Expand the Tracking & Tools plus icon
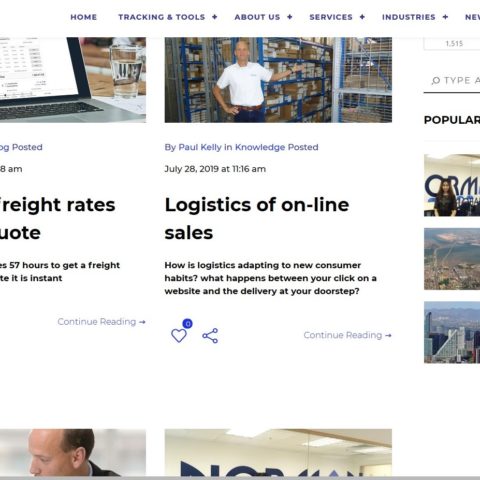 click(215, 17)
